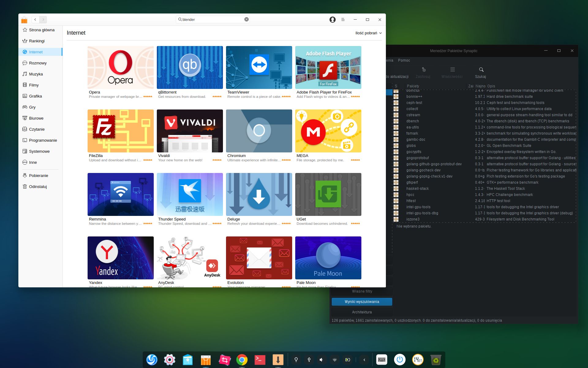Click the Wyniki wyszukiwania button
The image size is (588, 368).
click(x=362, y=302)
